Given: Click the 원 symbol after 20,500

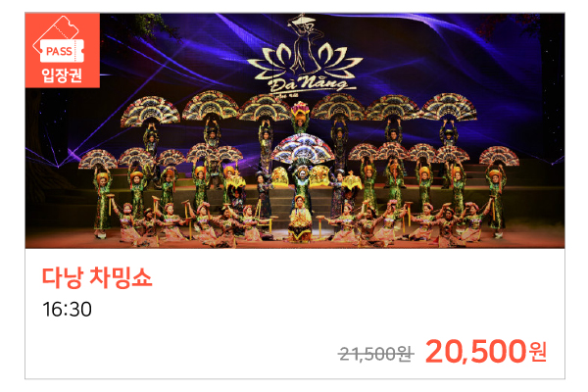Looking at the screenshot, I should tap(538, 352).
